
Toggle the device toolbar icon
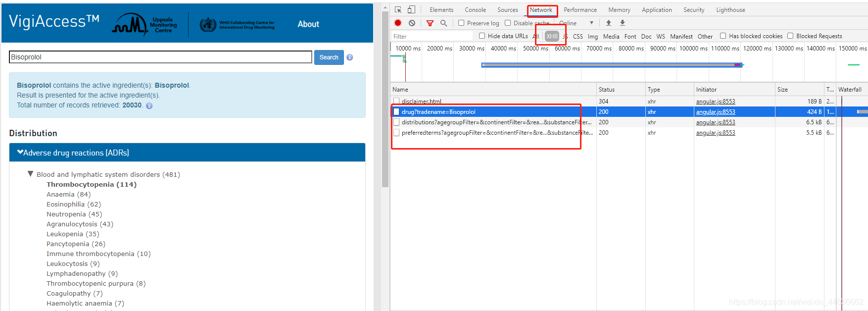(411, 10)
